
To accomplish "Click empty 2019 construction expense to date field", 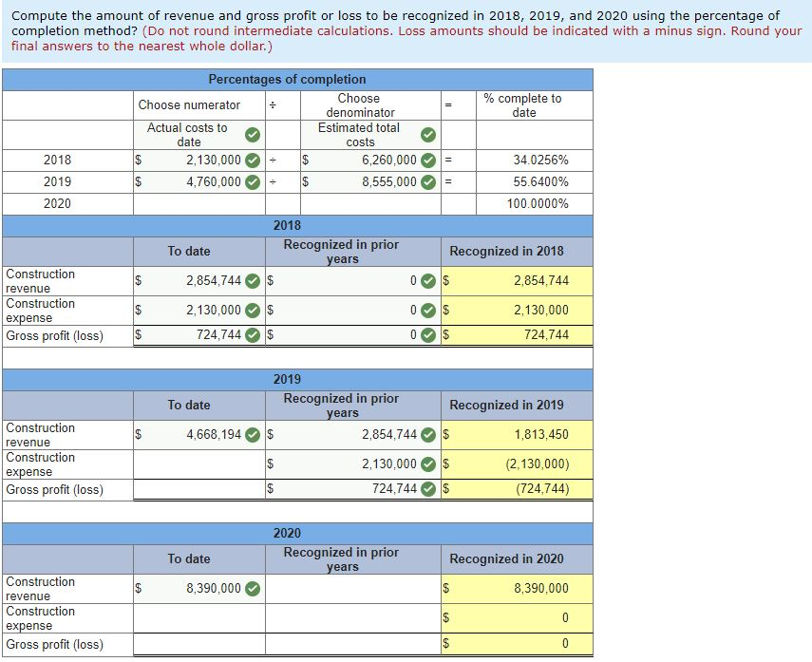I will click(x=199, y=464).
